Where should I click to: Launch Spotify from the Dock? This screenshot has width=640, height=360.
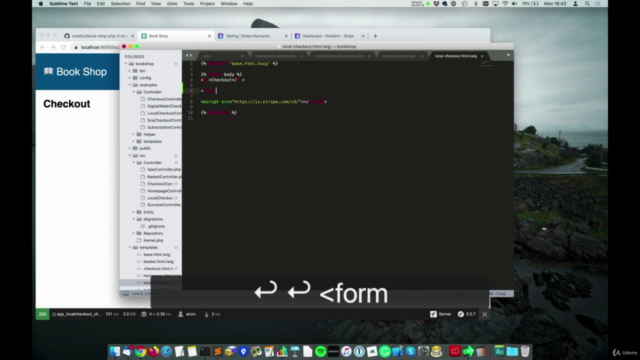click(321, 351)
